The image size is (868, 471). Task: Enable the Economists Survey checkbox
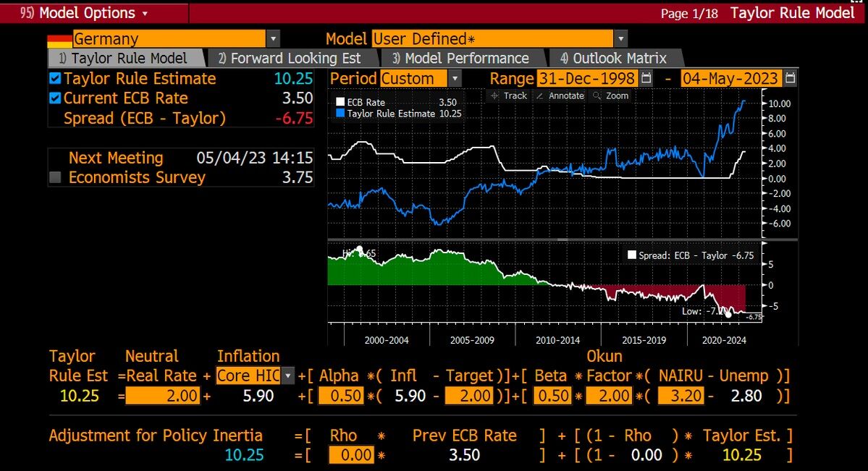pos(55,178)
